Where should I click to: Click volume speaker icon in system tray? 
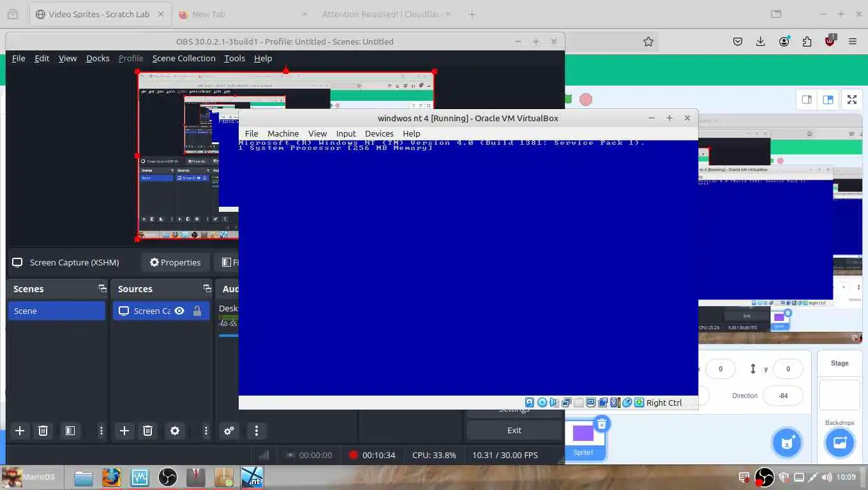(x=827, y=477)
